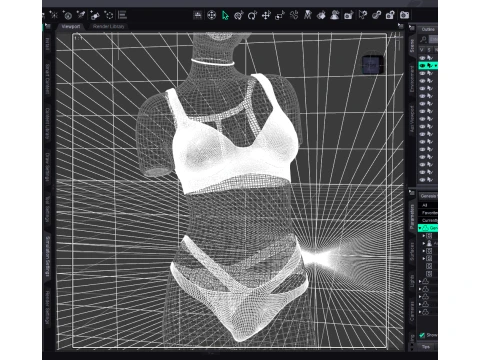Create a new linear point light
The height and width of the screenshot is (360, 480).
(95, 15)
